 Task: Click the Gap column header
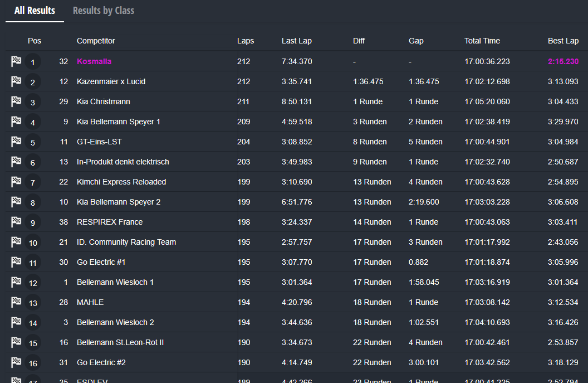point(416,41)
